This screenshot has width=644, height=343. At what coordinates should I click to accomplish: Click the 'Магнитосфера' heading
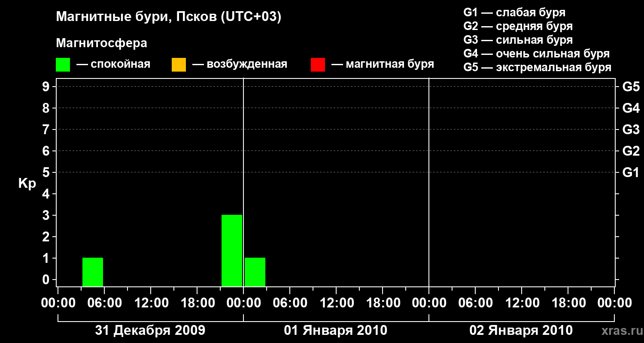(x=102, y=43)
